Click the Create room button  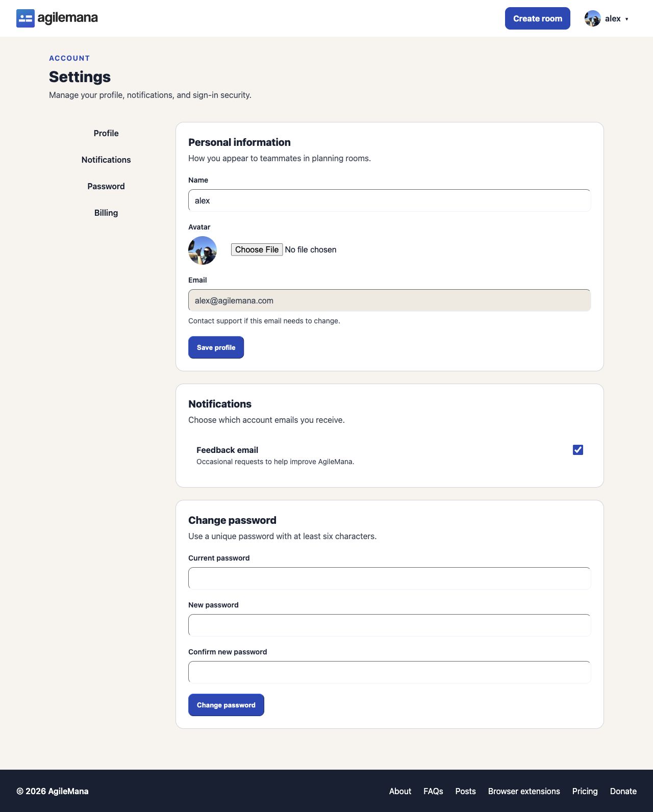(x=538, y=18)
